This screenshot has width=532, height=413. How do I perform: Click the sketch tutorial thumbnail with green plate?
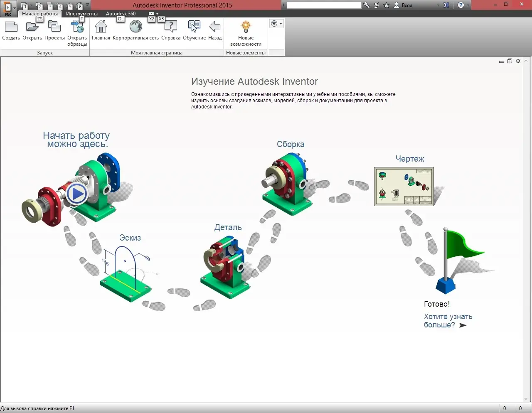pos(125,274)
